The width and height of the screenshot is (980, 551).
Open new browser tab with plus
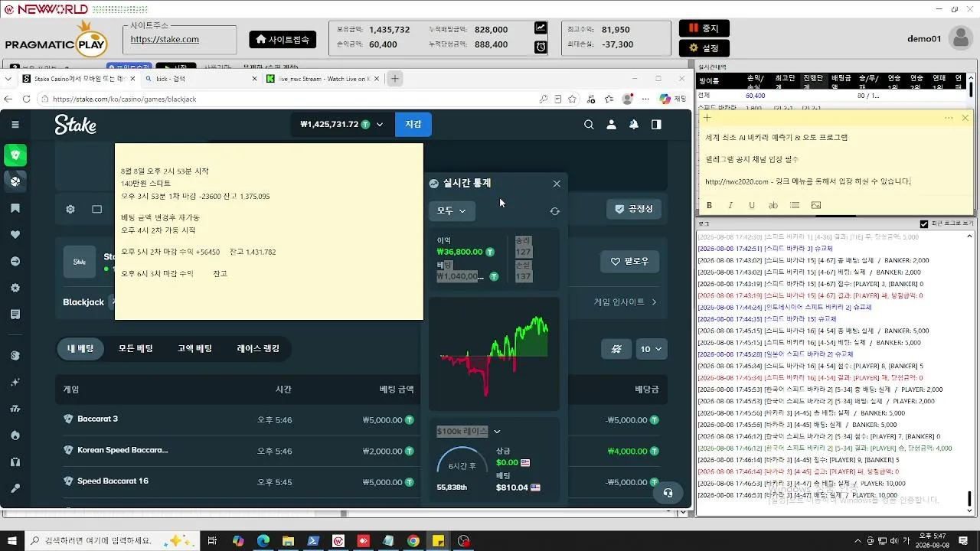point(395,79)
